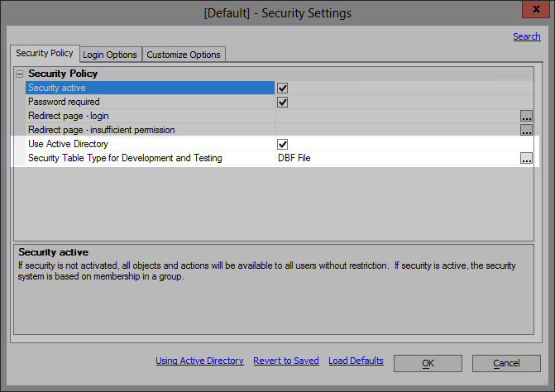Uncheck the Password required checkbox

point(282,102)
